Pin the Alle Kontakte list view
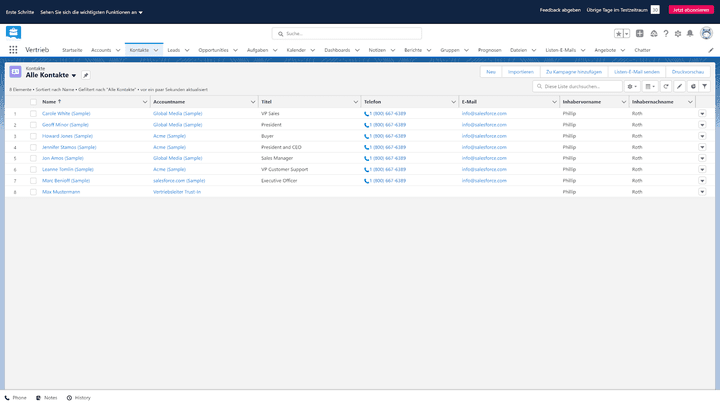 pyautogui.click(x=86, y=75)
